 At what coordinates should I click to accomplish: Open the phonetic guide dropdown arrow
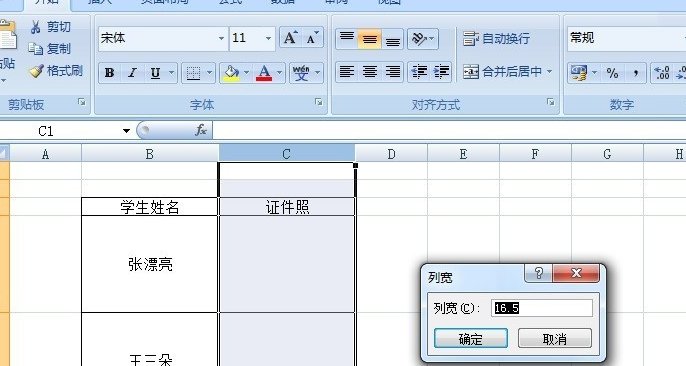318,73
